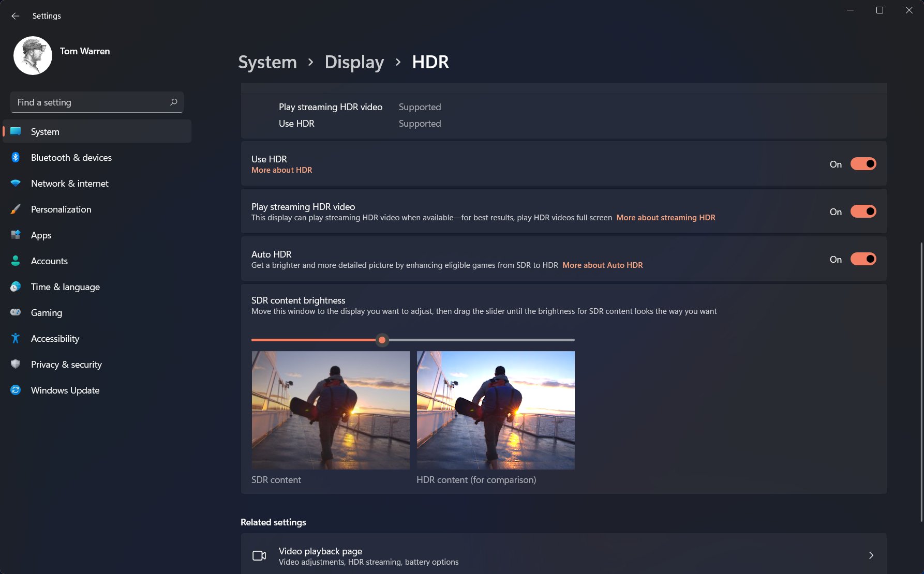Viewport: 924px width, 574px height.
Task: Click the Privacy & security shield icon
Action: pos(15,364)
